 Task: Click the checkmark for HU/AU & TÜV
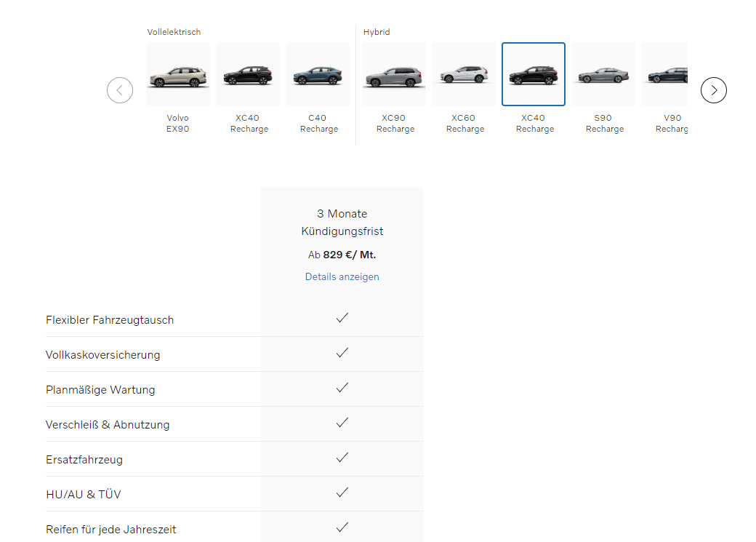[x=342, y=493]
